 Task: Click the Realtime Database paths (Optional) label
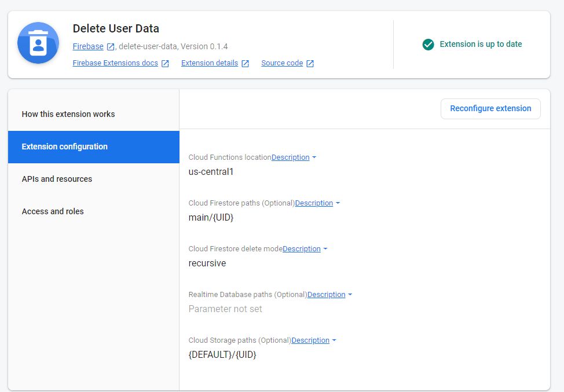click(x=248, y=294)
